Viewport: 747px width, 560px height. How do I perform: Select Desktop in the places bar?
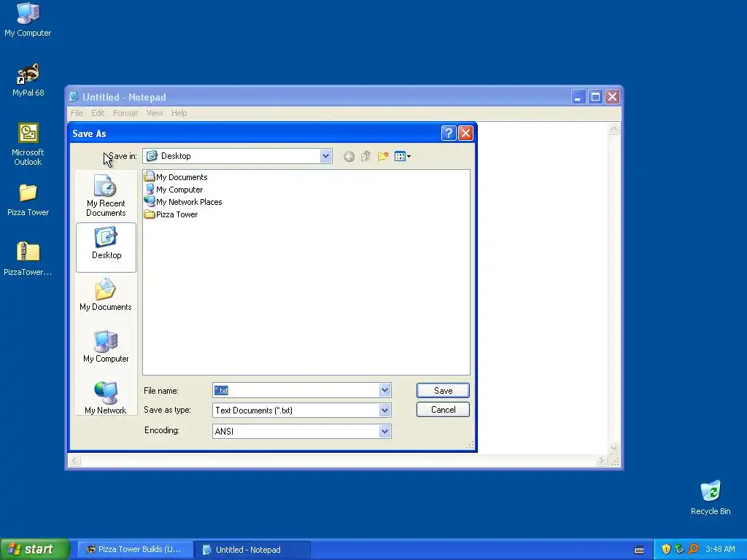107,247
